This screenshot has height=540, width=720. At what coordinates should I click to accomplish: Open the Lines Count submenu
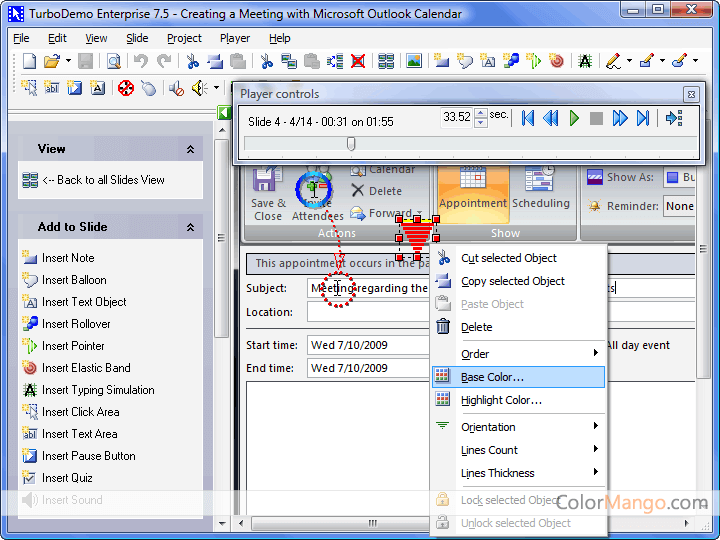click(518, 450)
